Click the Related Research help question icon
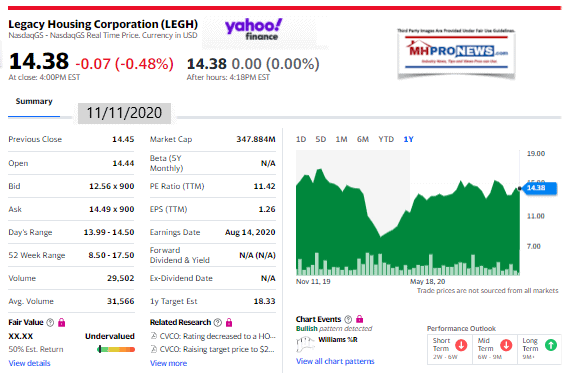The height and width of the screenshot is (392, 563). pos(218,322)
